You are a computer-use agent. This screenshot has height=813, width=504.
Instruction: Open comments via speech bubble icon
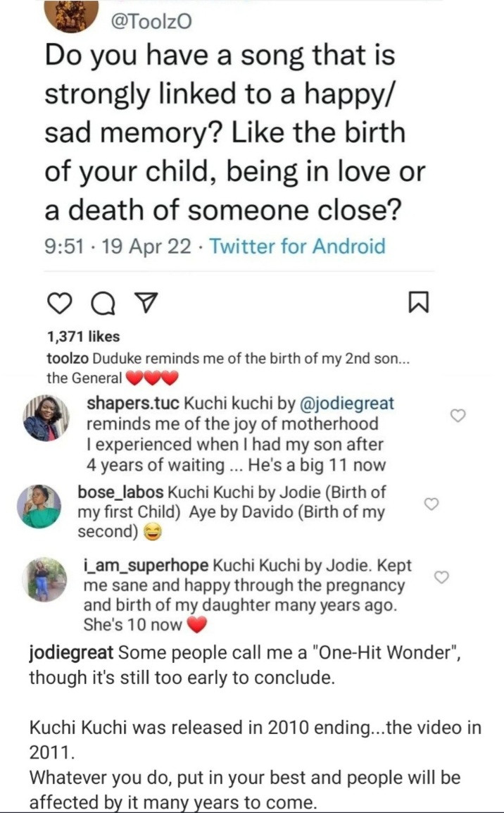point(103,303)
